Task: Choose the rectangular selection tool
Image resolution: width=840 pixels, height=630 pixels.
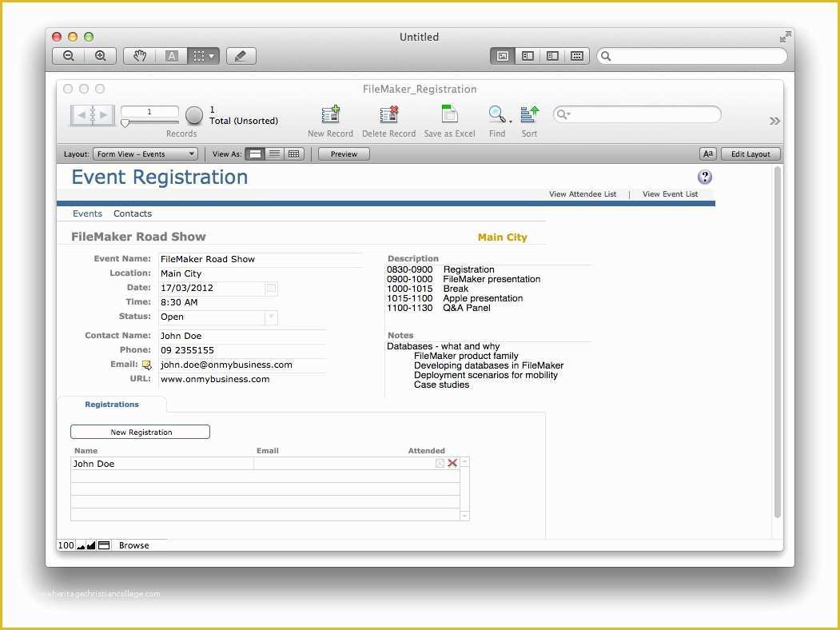Action: (x=203, y=56)
